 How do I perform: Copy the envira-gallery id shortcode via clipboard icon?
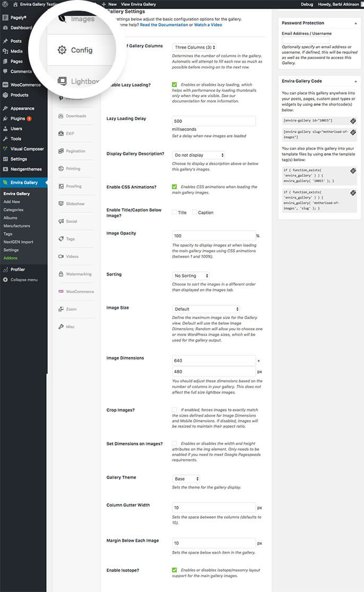353,121
